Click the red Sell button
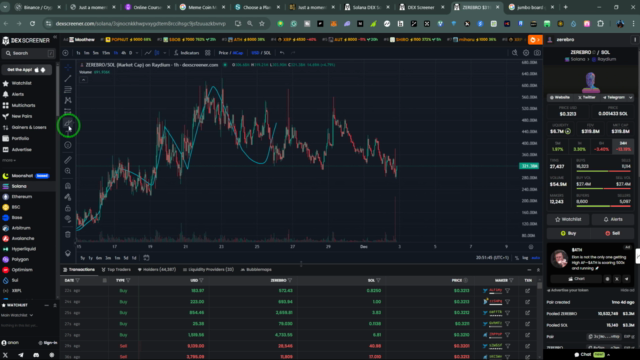The width and height of the screenshot is (640, 360). pos(613,233)
